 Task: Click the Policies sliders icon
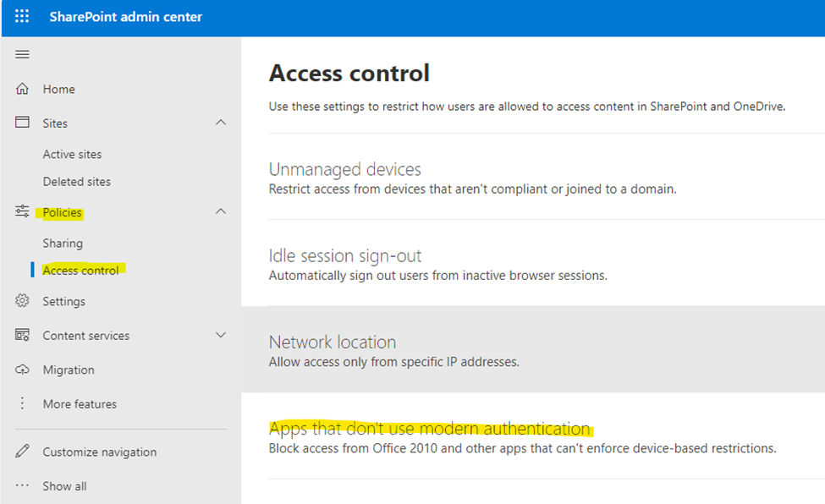(x=23, y=212)
